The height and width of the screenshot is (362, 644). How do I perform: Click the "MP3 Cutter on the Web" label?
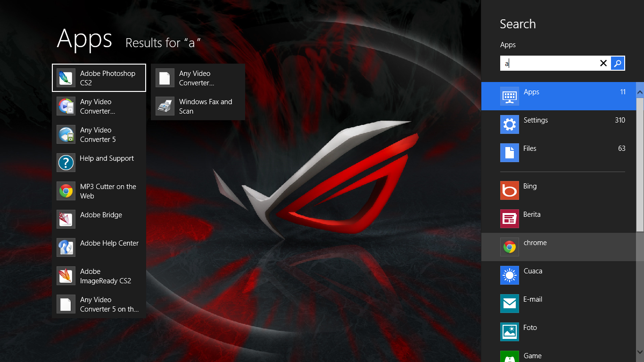click(108, 191)
